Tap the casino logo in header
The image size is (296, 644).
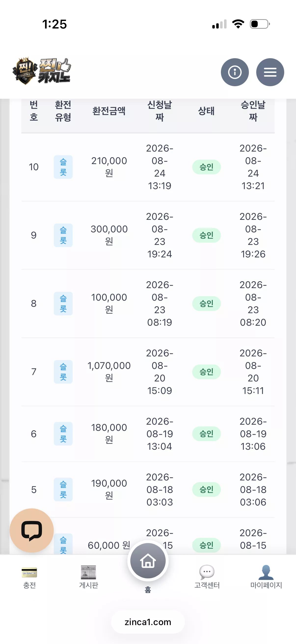coord(42,71)
